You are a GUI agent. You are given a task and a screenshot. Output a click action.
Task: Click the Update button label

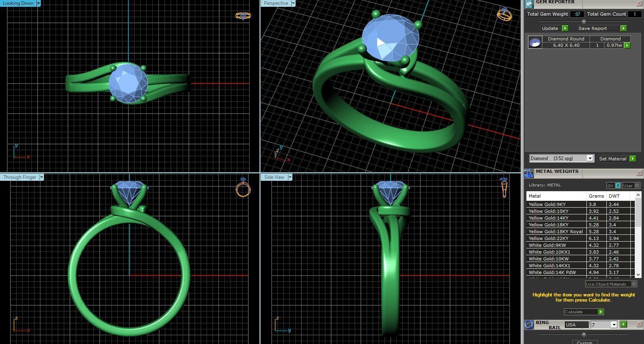click(x=550, y=28)
